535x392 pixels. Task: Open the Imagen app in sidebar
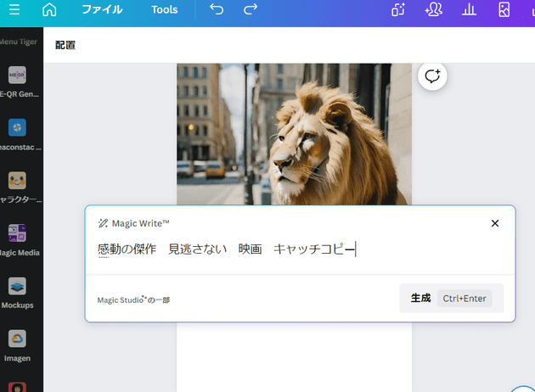pos(17,344)
